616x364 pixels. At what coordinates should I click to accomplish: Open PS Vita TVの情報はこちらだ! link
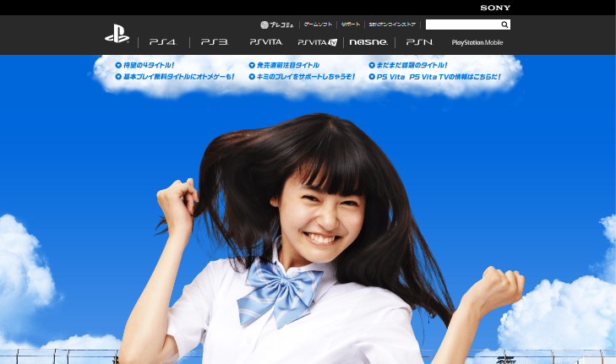[x=435, y=77]
